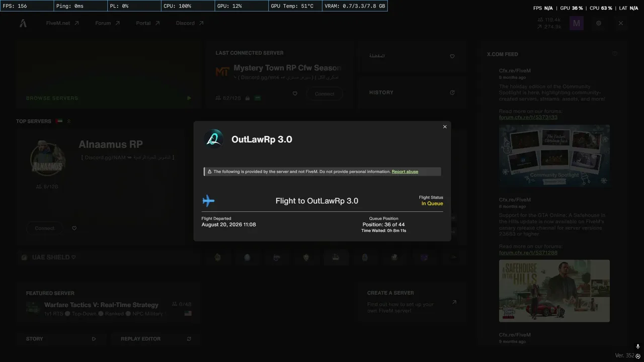
Task: Click the airplane flight icon
Action: pos(208,201)
